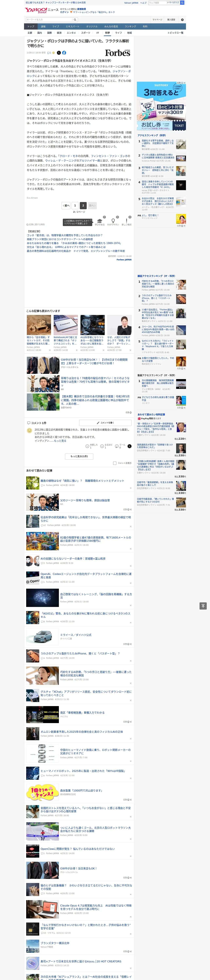Click the ヘルプ link at top
This screenshot has width=210, height=980.
click(143, 3)
